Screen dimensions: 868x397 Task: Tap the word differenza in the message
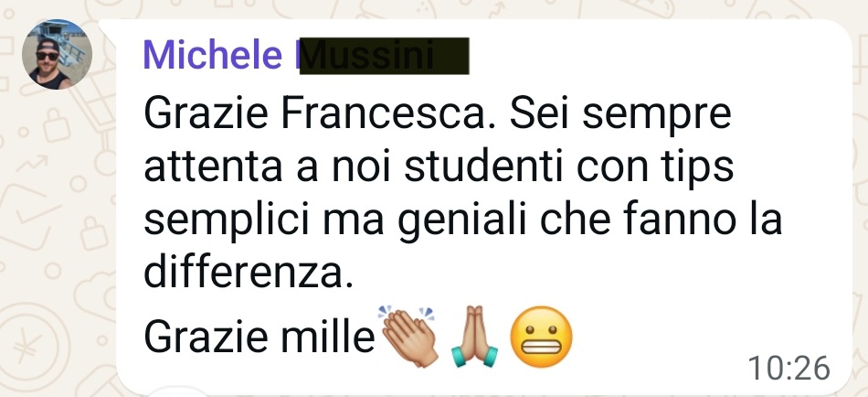pyautogui.click(x=249, y=273)
